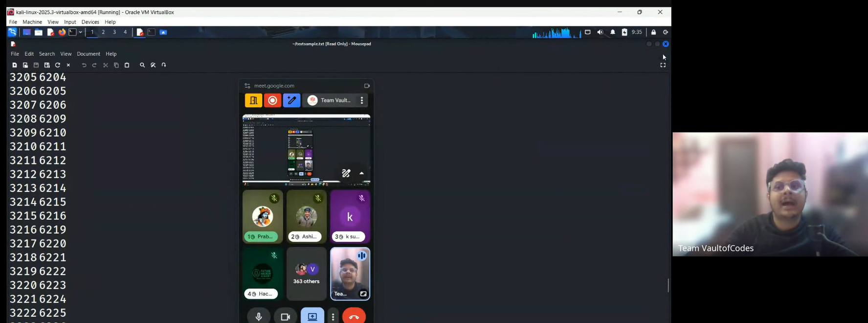Click the Team Vault meeting label
Image resolution: width=868 pixels, height=323 pixels.
coord(335,100)
